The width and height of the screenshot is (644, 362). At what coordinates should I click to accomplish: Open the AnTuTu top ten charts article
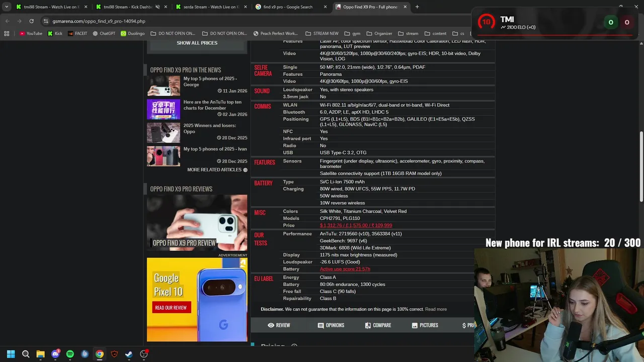pyautogui.click(x=212, y=105)
